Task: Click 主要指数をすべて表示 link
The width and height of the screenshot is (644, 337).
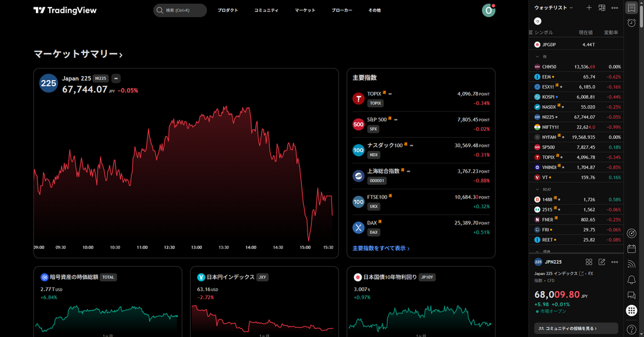Action: tap(381, 248)
